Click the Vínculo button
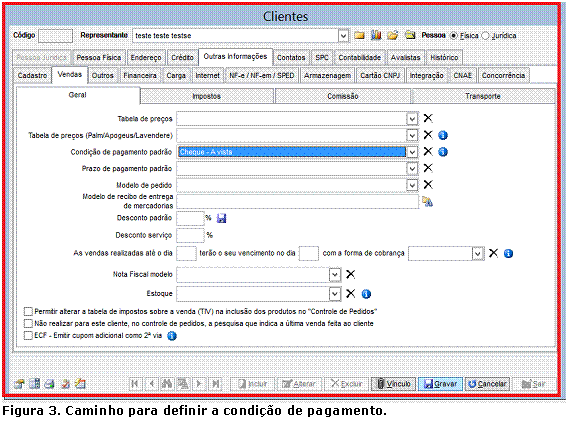This screenshot has height=421, width=571. click(393, 384)
